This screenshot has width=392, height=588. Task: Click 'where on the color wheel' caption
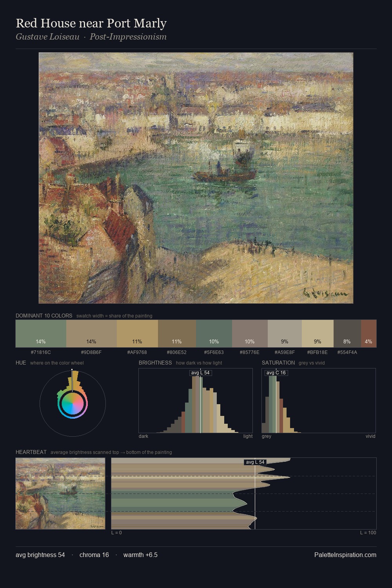click(57, 363)
